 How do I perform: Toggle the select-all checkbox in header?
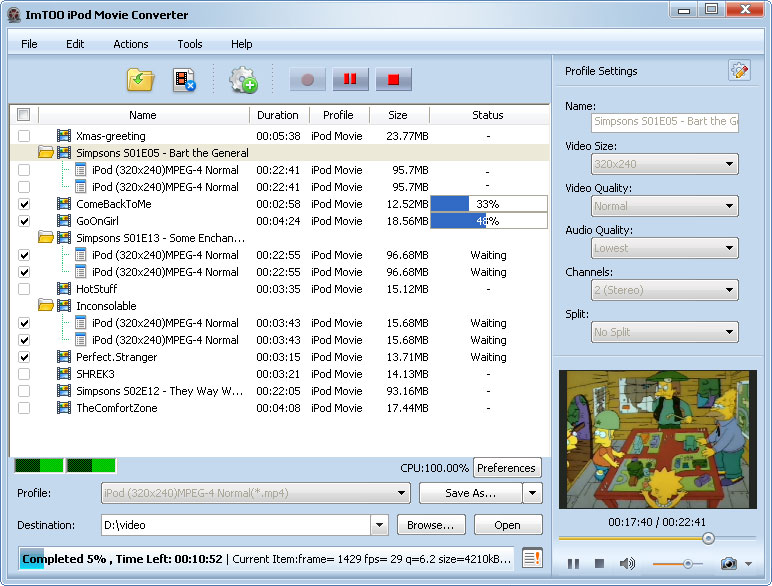[23, 115]
